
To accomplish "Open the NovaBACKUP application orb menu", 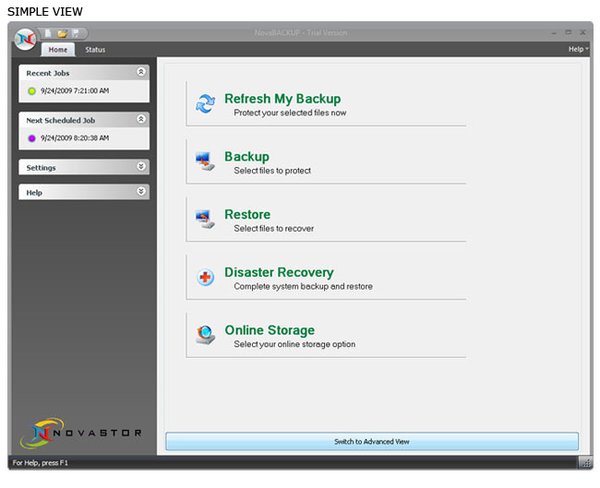I will pos(26,39).
